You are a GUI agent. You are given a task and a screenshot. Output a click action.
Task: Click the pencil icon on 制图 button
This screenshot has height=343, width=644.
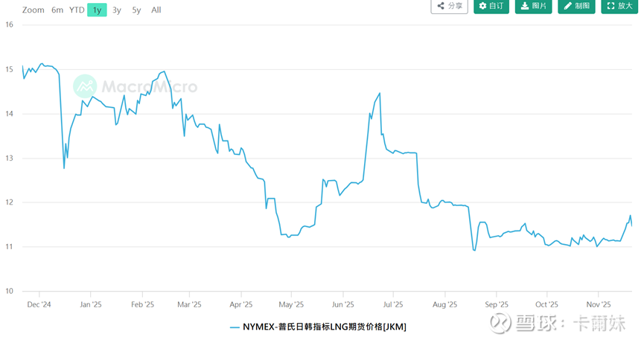click(568, 6)
